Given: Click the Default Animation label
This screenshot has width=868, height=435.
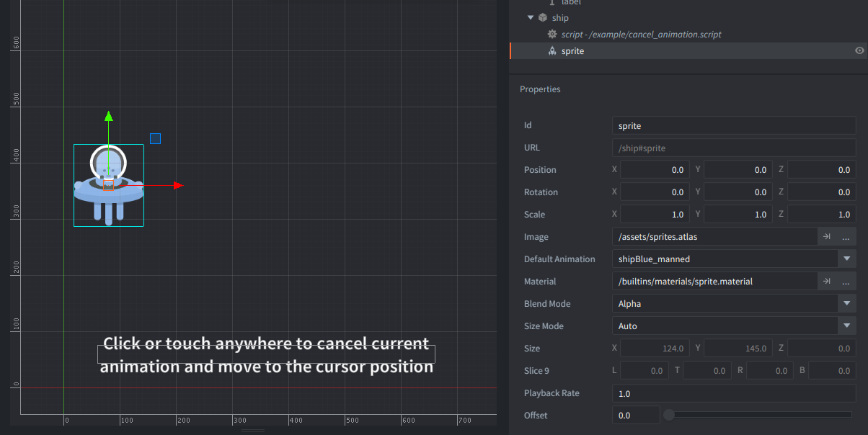Looking at the screenshot, I should (x=559, y=259).
